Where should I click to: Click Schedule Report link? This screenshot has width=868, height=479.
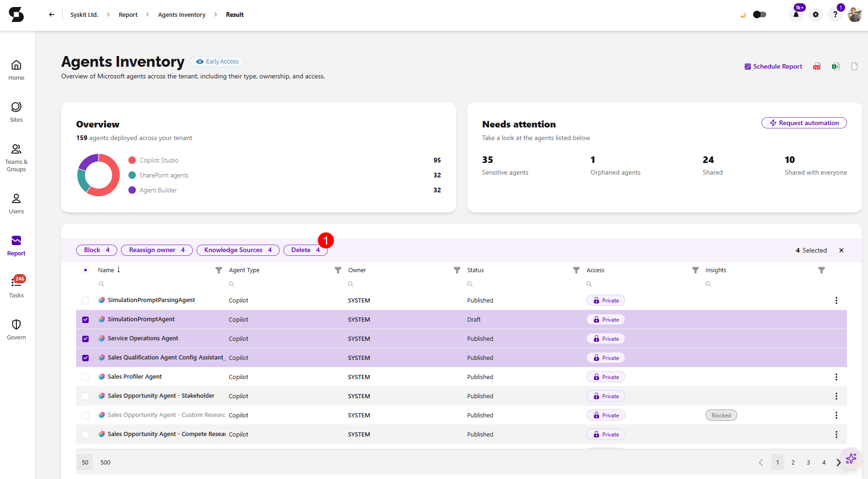[773, 66]
